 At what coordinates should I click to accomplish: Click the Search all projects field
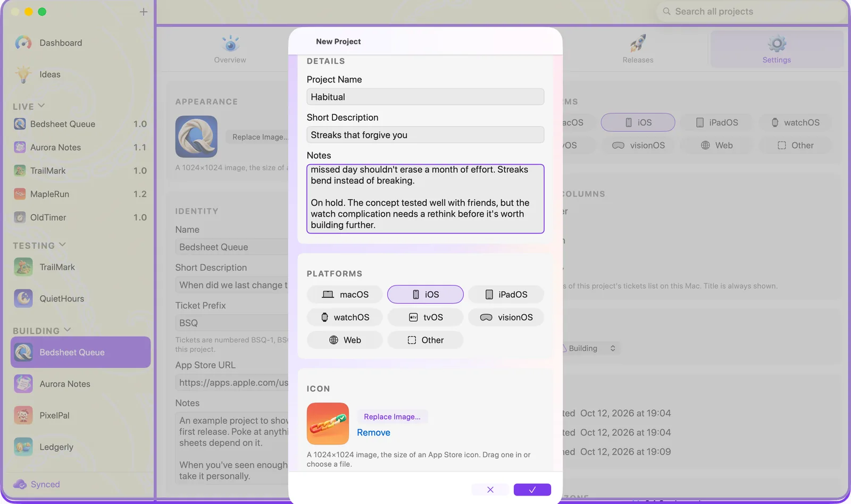pos(751,11)
